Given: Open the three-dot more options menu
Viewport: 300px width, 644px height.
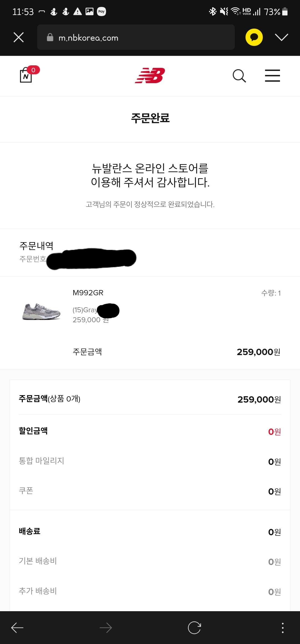Looking at the screenshot, I should click(x=282, y=628).
